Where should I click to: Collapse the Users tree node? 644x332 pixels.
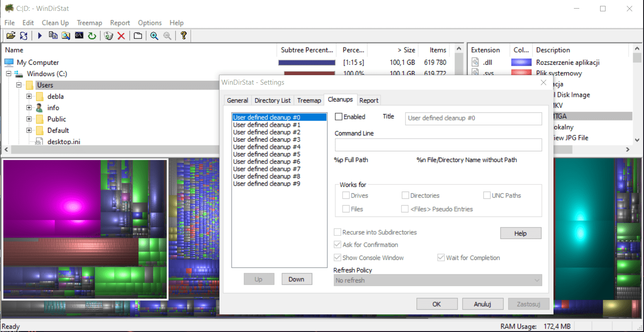click(x=19, y=85)
